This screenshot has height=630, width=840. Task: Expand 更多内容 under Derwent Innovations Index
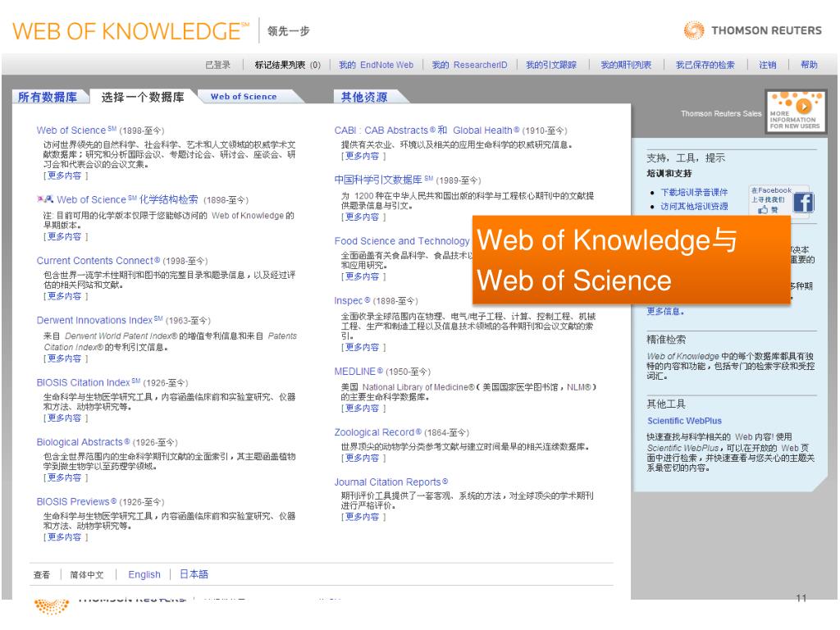[65, 359]
